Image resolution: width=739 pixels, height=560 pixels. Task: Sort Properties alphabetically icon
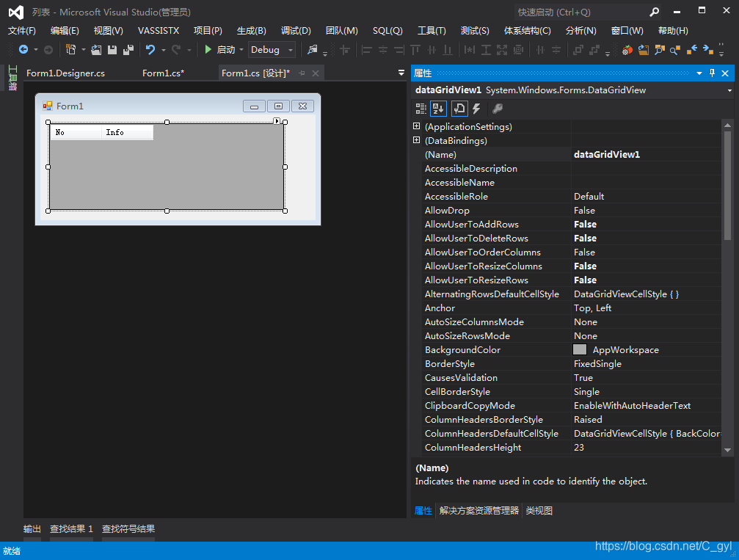click(x=438, y=109)
